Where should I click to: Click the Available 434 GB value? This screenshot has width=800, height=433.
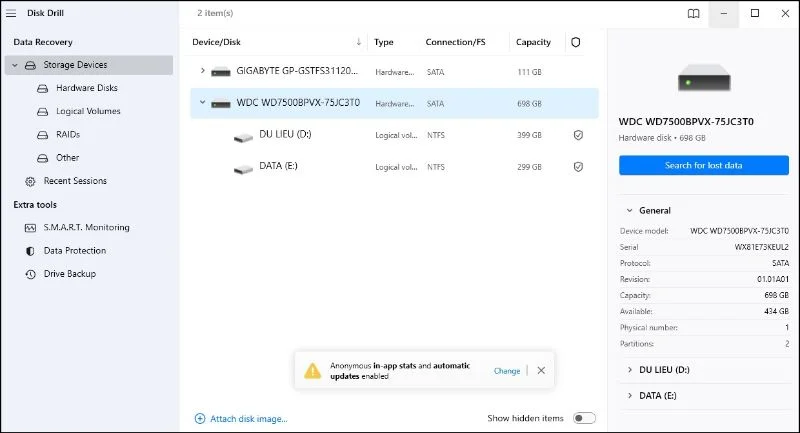(x=777, y=311)
